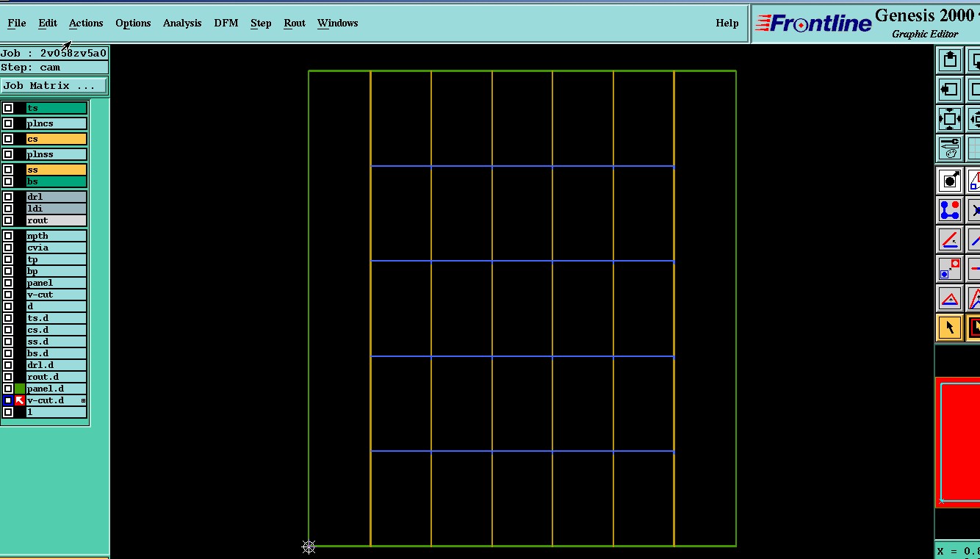
Task: Select the tp layer name
Action: tap(57, 259)
